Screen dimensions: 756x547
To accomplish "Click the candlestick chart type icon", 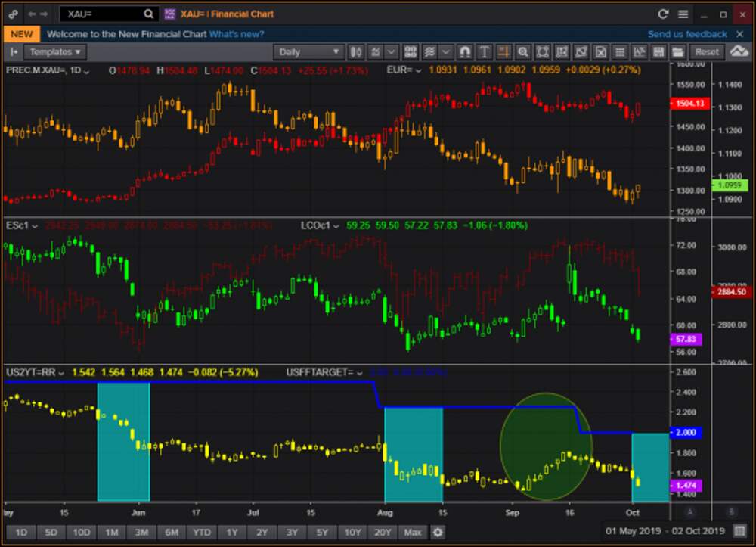I will (x=356, y=52).
